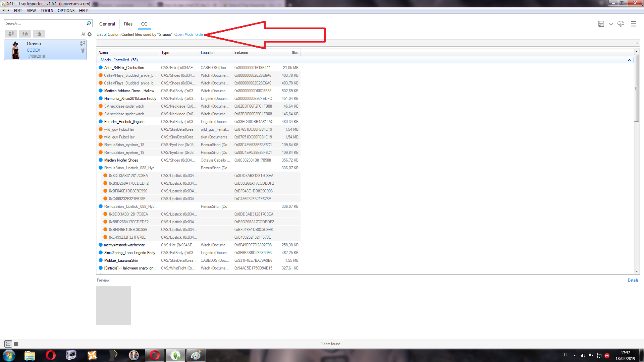Switch to list view at bottom left
Screen dimensions: 644x362
pyautogui.click(x=8, y=344)
